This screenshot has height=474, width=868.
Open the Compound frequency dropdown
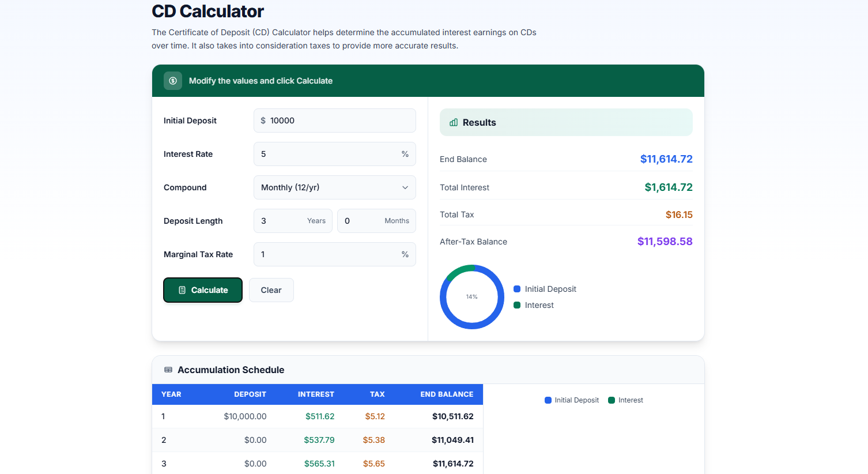(x=334, y=187)
